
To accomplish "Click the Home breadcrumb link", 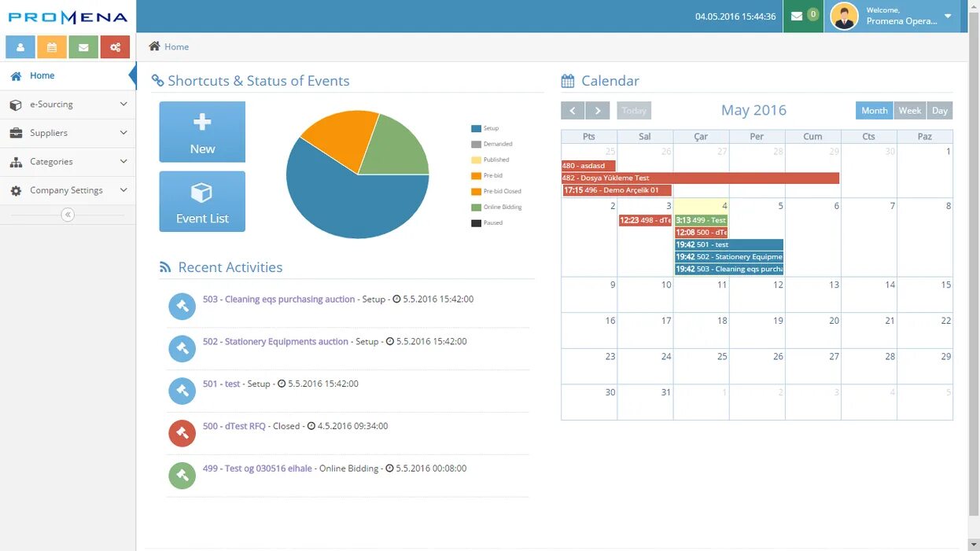I will click(176, 47).
